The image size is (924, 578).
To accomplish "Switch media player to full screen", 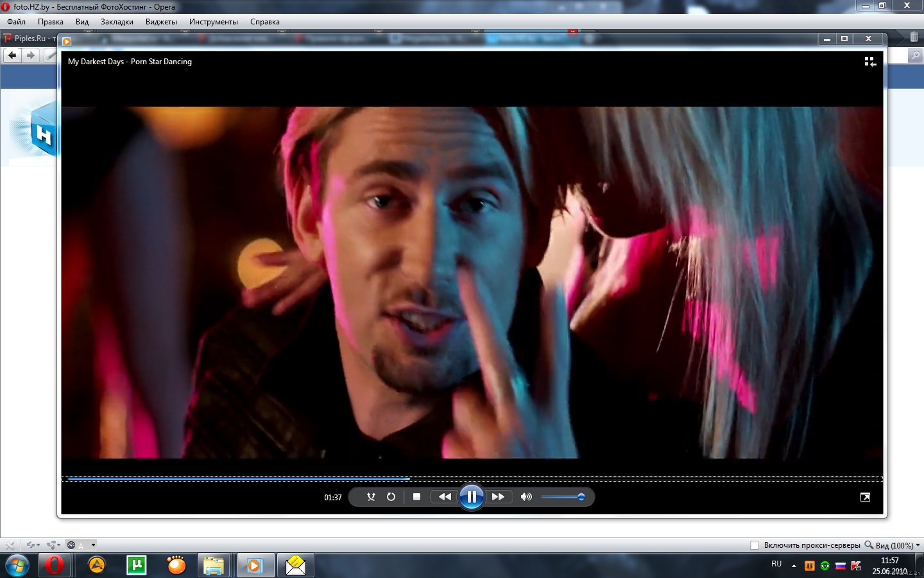I will pos(865,497).
